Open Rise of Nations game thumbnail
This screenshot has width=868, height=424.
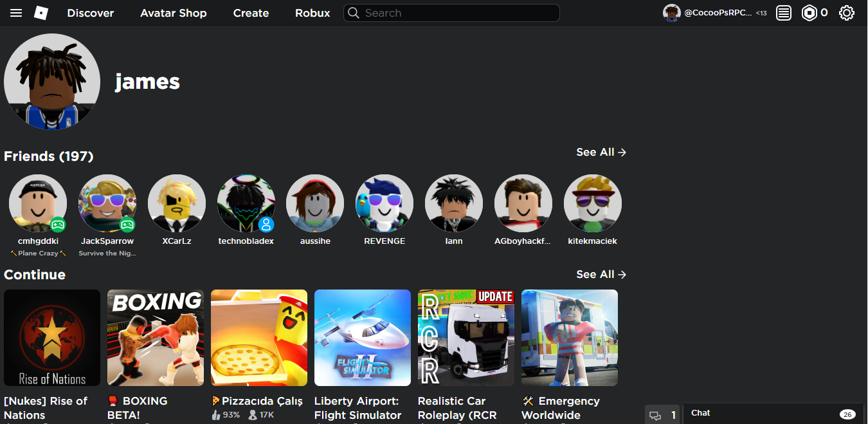point(52,338)
